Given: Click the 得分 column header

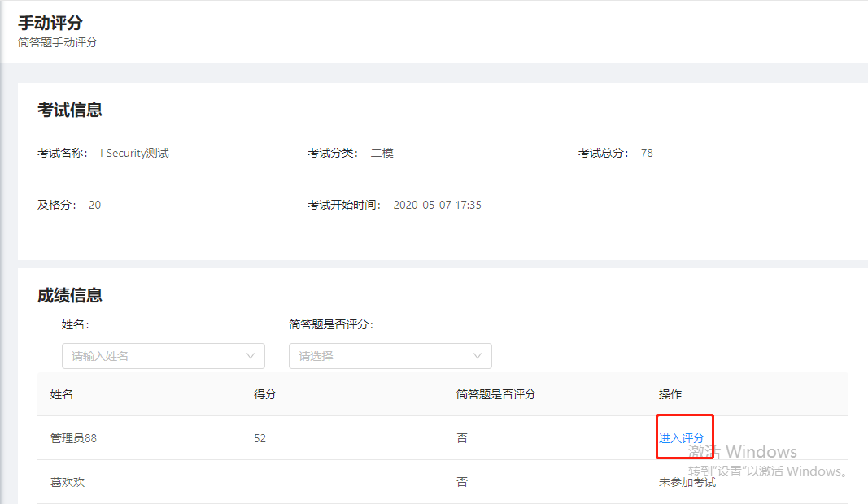Looking at the screenshot, I should [x=264, y=394].
